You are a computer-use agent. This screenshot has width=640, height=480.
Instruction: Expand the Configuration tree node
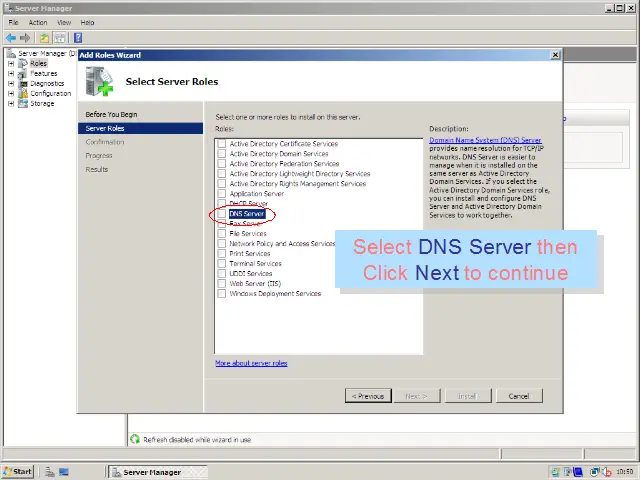(x=11, y=93)
